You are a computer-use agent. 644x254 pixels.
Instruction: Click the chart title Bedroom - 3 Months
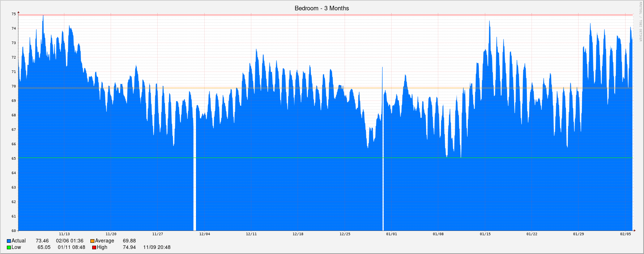[321, 8]
